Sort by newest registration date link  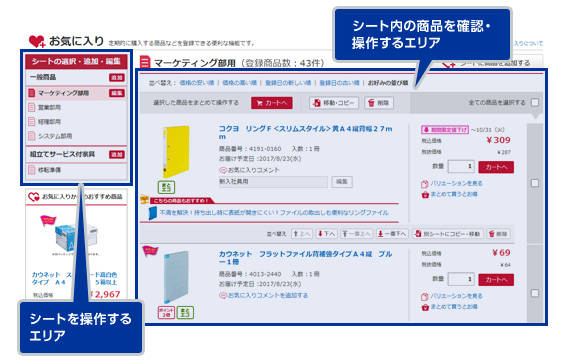tap(288, 83)
